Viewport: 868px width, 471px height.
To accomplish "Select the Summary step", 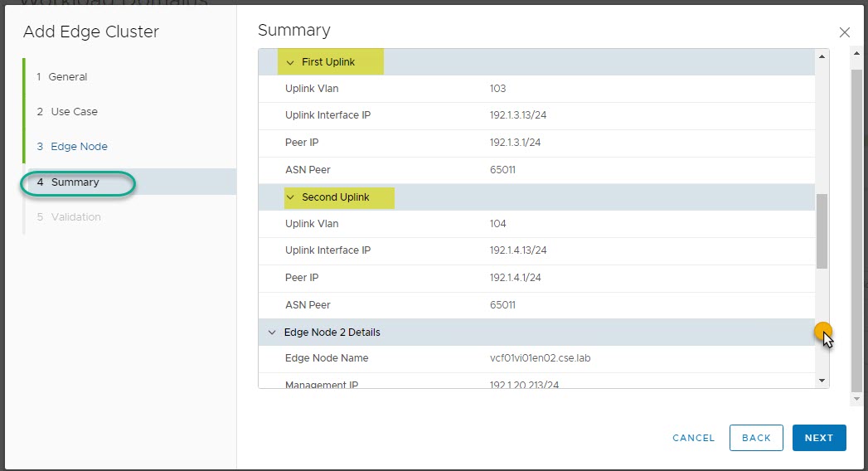I will [75, 182].
